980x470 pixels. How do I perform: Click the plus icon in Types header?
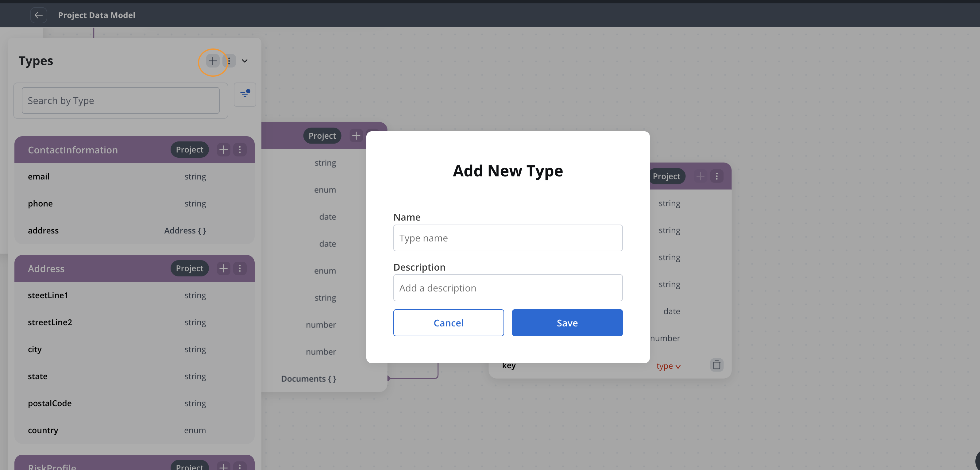click(x=213, y=61)
